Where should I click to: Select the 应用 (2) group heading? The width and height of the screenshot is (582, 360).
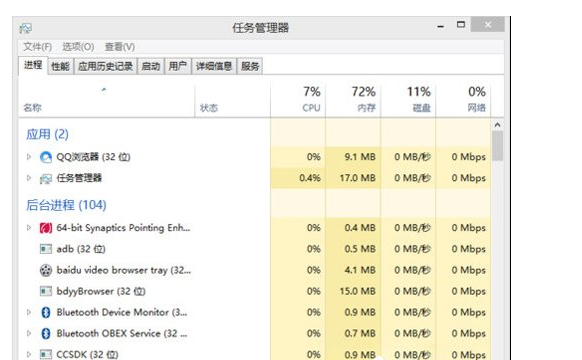pyautogui.click(x=47, y=134)
